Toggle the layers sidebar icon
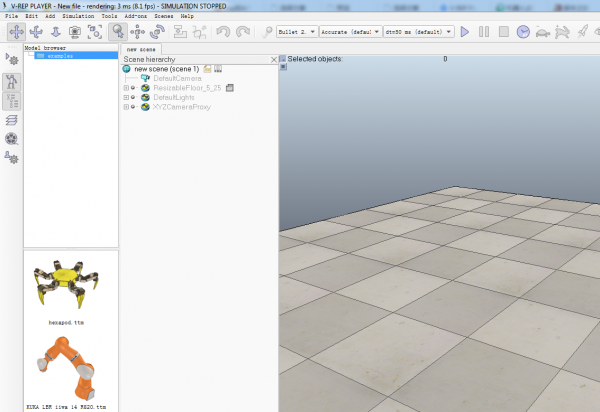 13,121
